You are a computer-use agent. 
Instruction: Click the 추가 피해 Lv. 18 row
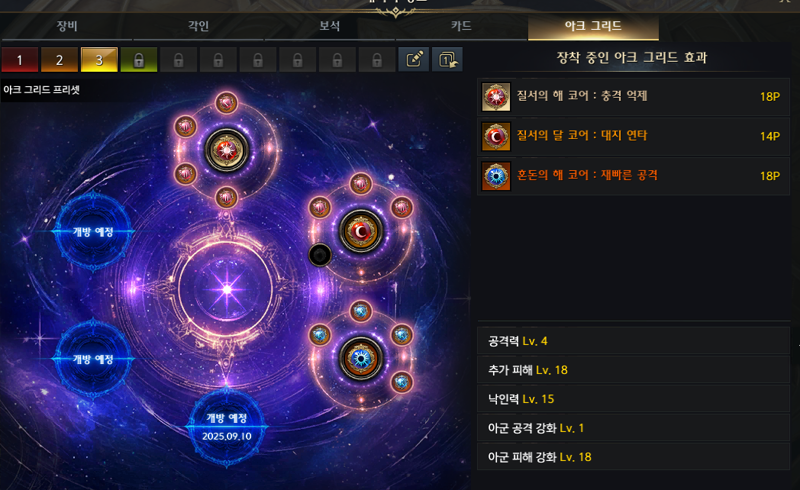(x=633, y=370)
